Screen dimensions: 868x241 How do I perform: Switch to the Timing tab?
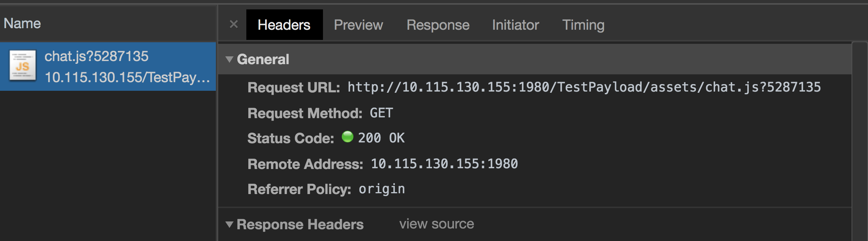click(x=583, y=25)
